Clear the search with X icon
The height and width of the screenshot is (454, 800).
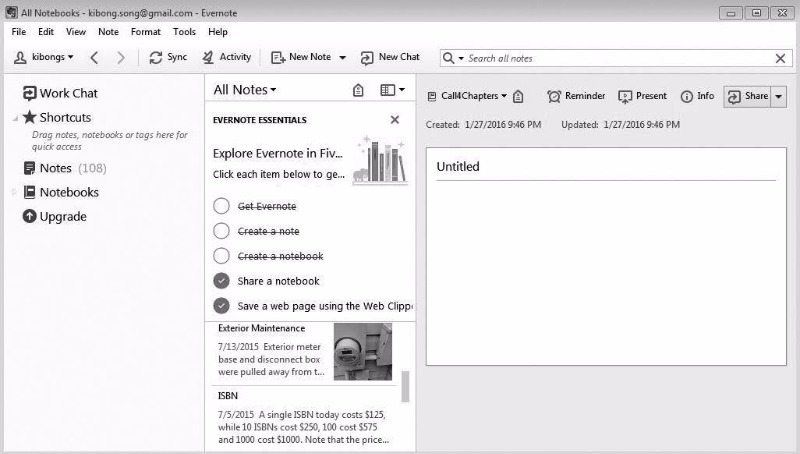click(x=780, y=58)
